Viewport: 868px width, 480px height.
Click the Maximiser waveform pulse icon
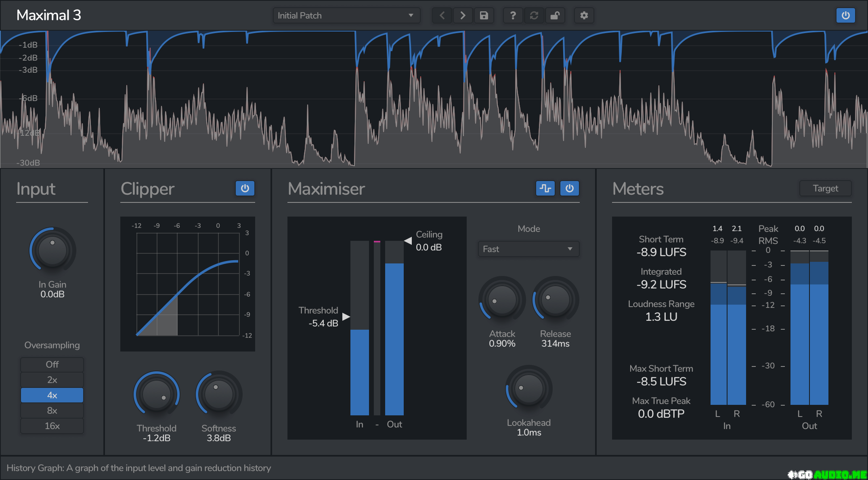point(545,188)
